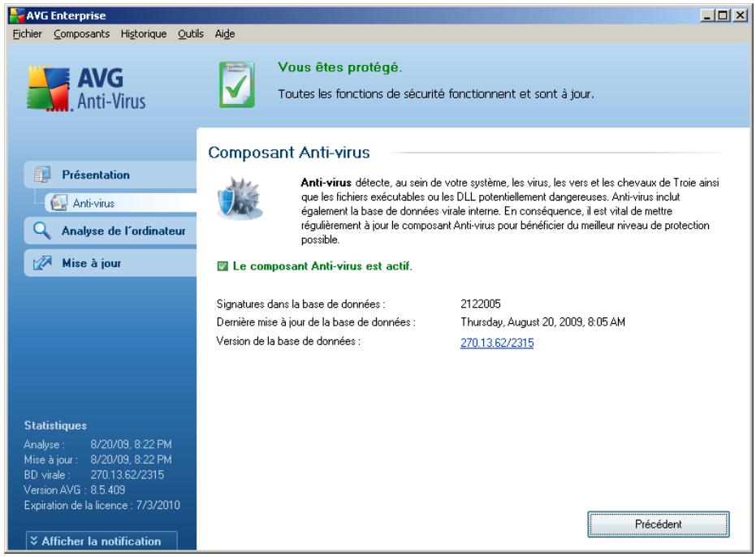This screenshot has width=756, height=557.
Task: Open the Aide menu
Action: pos(225,34)
